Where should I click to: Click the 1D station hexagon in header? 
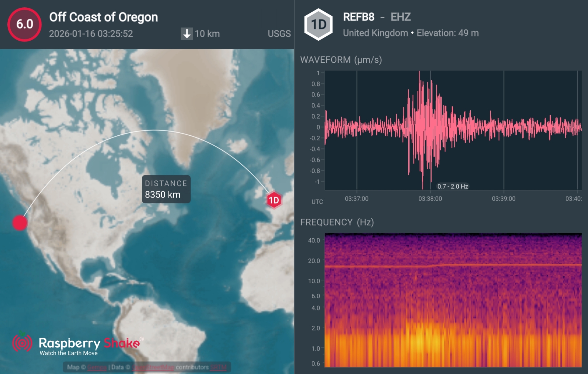[x=318, y=24]
